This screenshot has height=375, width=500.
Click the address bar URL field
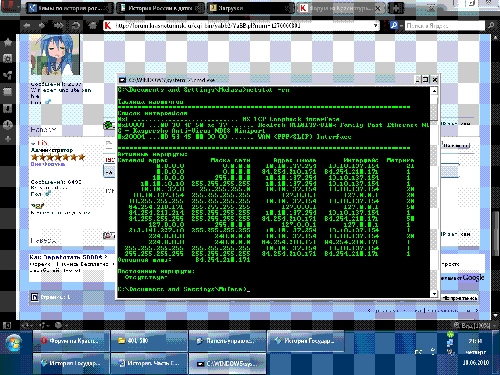[242, 25]
